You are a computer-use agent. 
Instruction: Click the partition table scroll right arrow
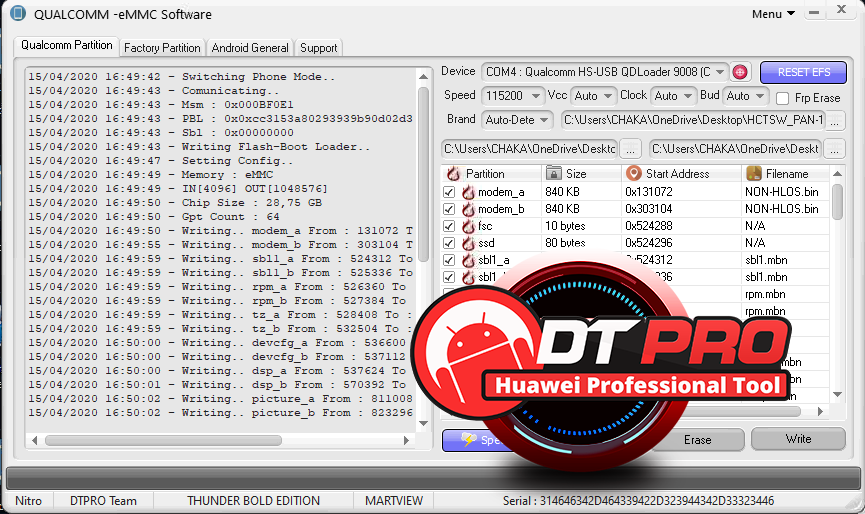[x=820, y=411]
